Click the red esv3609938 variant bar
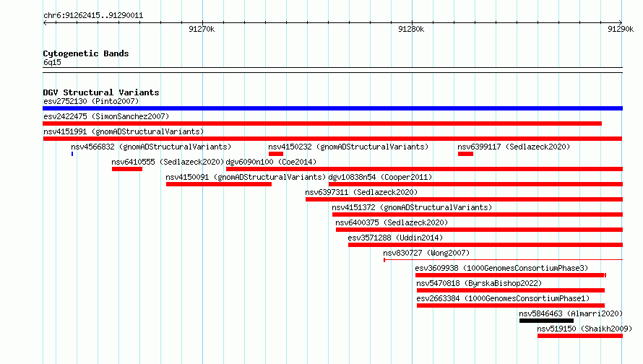 (x=511, y=275)
